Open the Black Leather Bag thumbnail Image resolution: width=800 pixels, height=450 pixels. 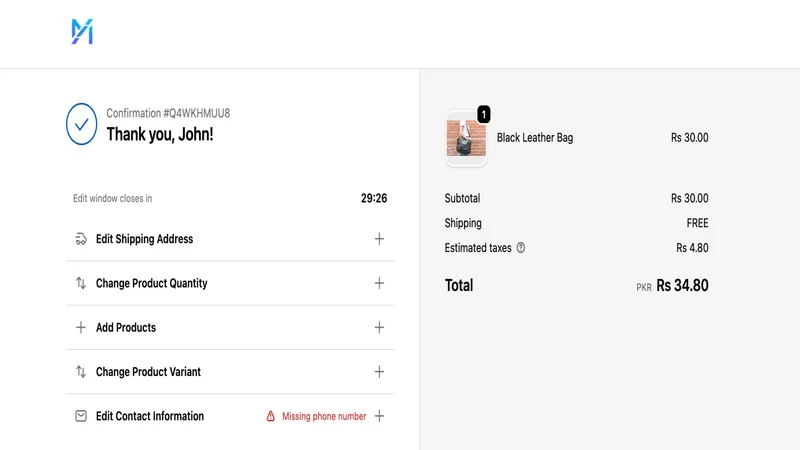pos(466,138)
